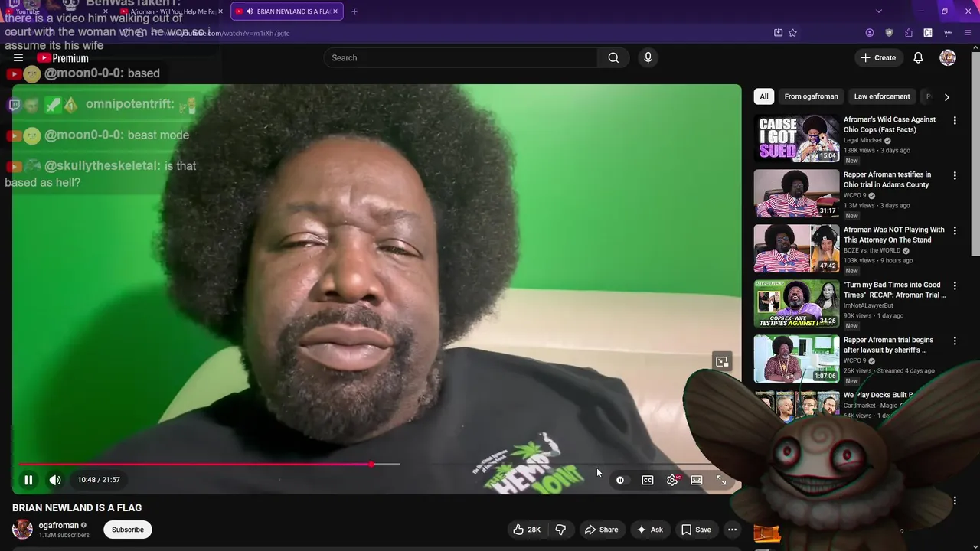The image size is (980, 551).
Task: Select the From ogafroman chip
Action: [811, 96]
